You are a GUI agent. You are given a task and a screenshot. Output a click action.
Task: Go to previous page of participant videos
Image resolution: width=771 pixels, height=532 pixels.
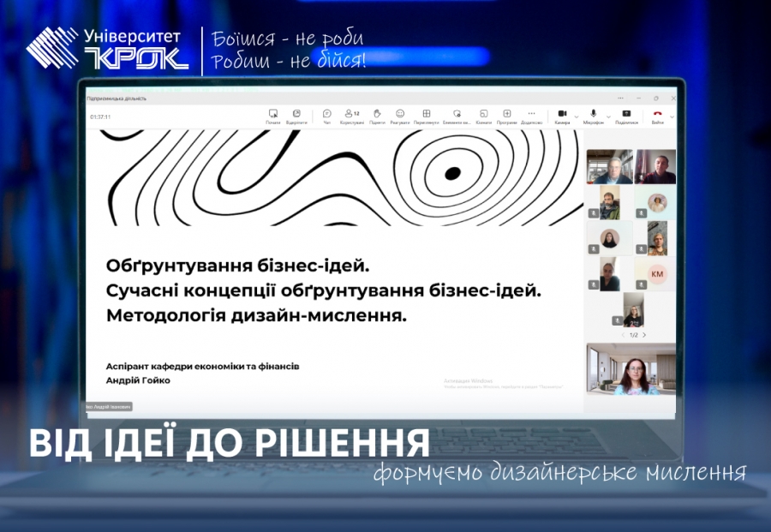tap(624, 335)
